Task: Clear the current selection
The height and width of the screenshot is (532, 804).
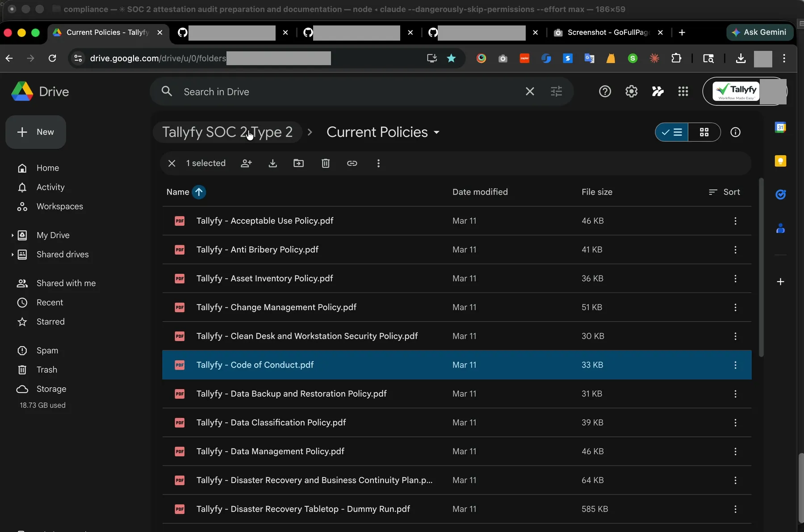Action: point(172,163)
